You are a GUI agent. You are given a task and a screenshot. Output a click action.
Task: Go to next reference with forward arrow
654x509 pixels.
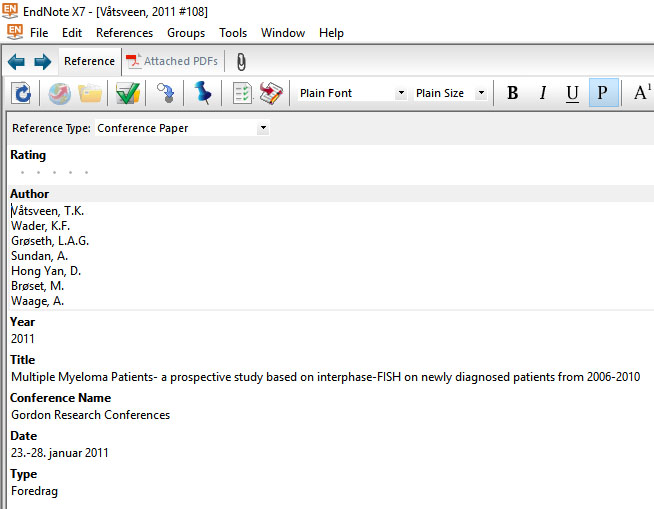(42, 62)
